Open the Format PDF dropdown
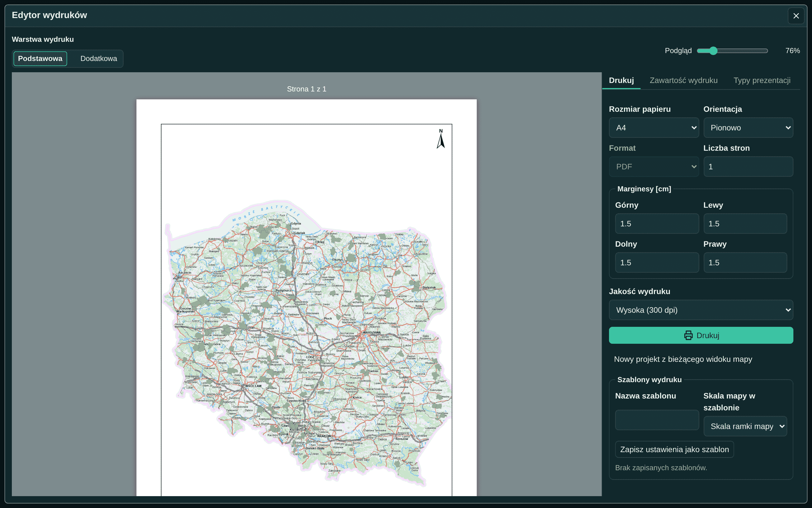812x508 pixels. pos(654,167)
